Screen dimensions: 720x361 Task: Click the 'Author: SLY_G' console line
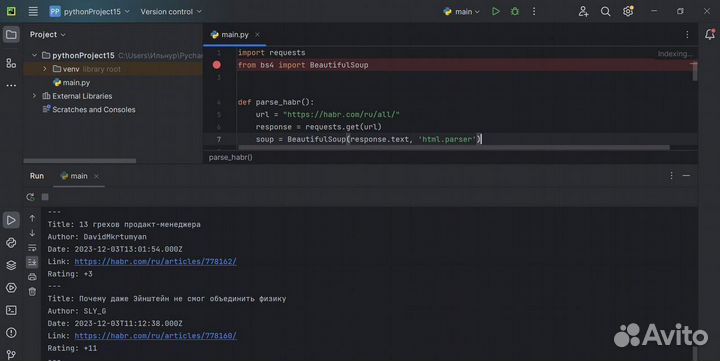(77, 311)
